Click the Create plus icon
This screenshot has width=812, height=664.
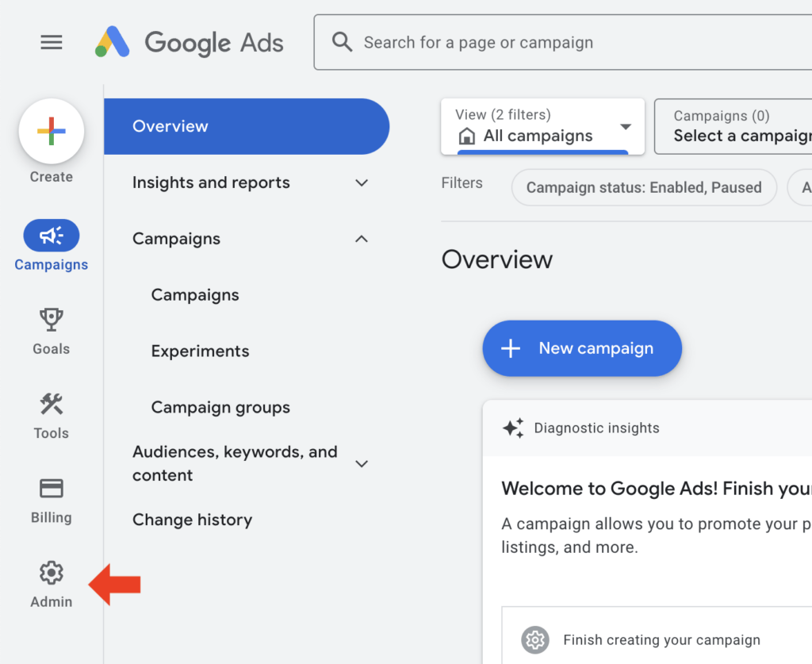(51, 130)
